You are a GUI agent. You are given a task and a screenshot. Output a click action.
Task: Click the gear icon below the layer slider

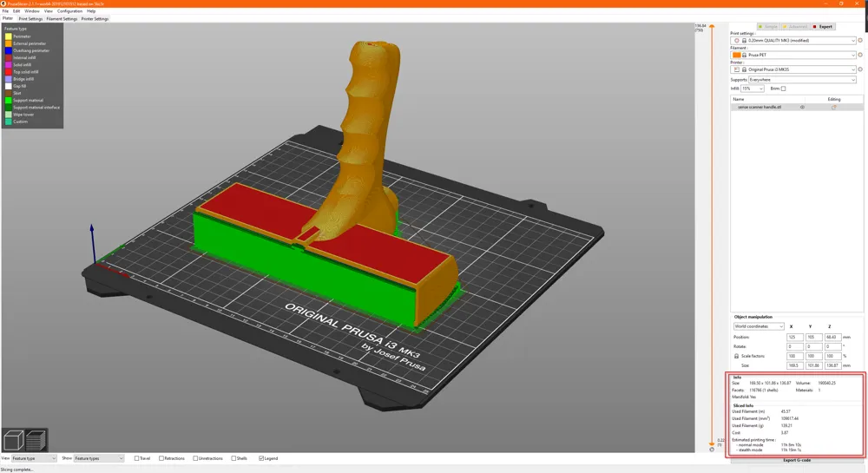712,450
